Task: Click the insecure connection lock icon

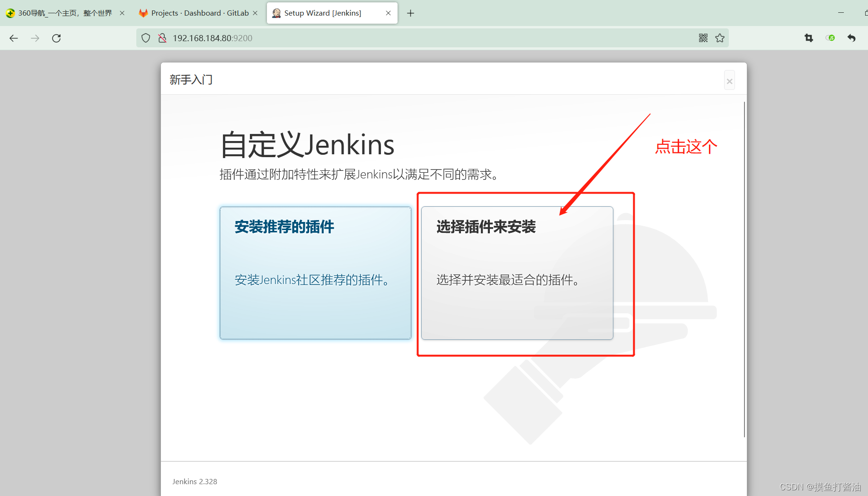Action: [162, 38]
